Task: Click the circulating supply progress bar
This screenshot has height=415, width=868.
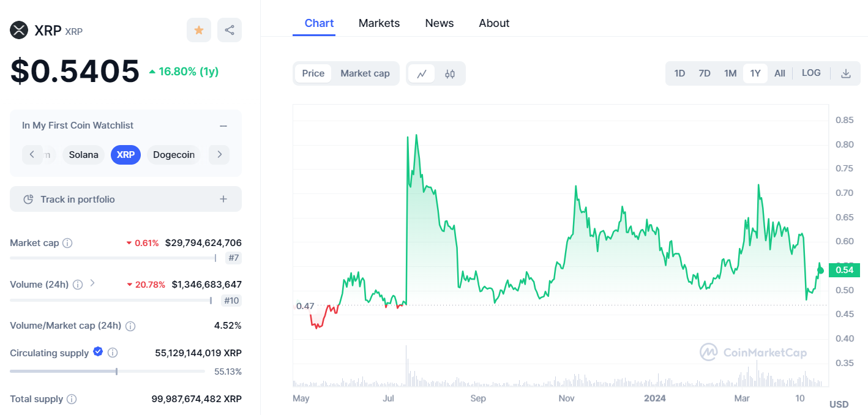Action: (x=107, y=372)
